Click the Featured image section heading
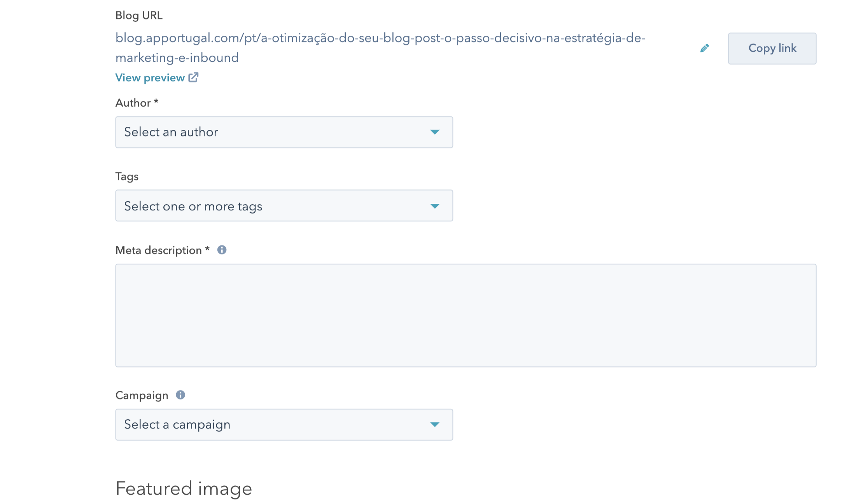The width and height of the screenshot is (863, 504). (x=184, y=488)
